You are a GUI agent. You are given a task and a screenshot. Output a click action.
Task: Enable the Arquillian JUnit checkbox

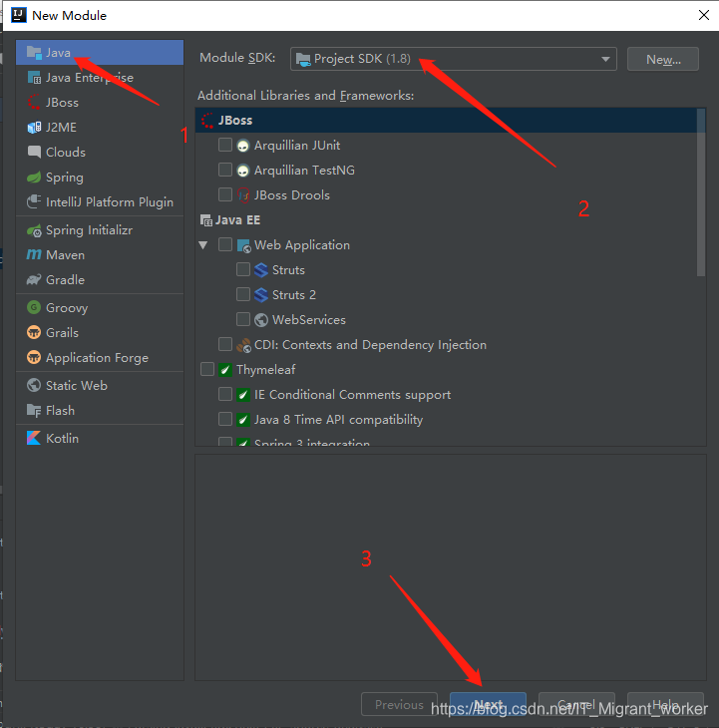point(225,145)
